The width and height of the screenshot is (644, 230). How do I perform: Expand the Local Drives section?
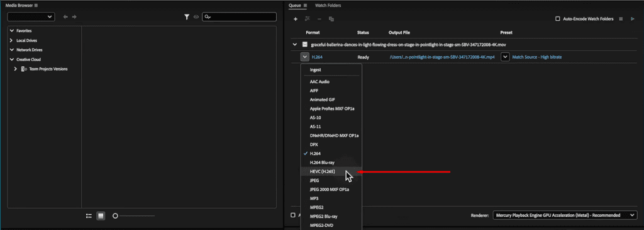tap(11, 40)
